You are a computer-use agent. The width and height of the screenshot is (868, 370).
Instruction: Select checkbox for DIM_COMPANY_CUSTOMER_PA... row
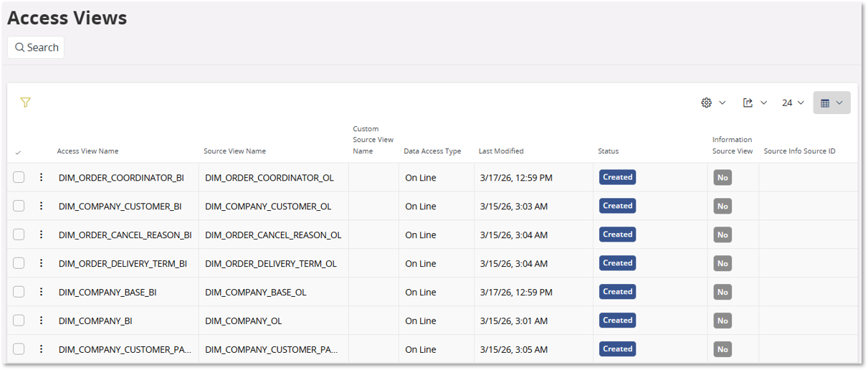pyautogui.click(x=19, y=349)
